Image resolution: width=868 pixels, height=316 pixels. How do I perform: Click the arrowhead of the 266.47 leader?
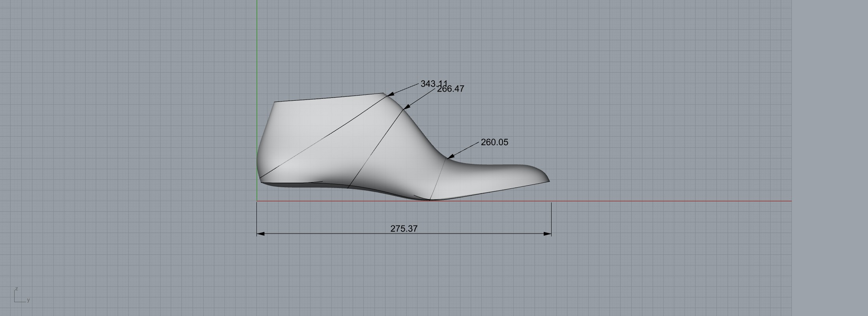pyautogui.click(x=407, y=107)
